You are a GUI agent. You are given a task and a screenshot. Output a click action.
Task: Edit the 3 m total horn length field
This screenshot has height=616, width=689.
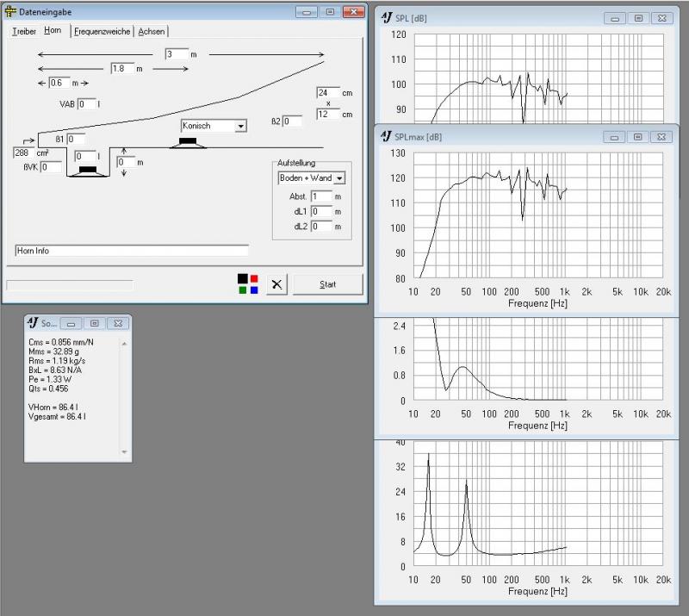pyautogui.click(x=177, y=54)
